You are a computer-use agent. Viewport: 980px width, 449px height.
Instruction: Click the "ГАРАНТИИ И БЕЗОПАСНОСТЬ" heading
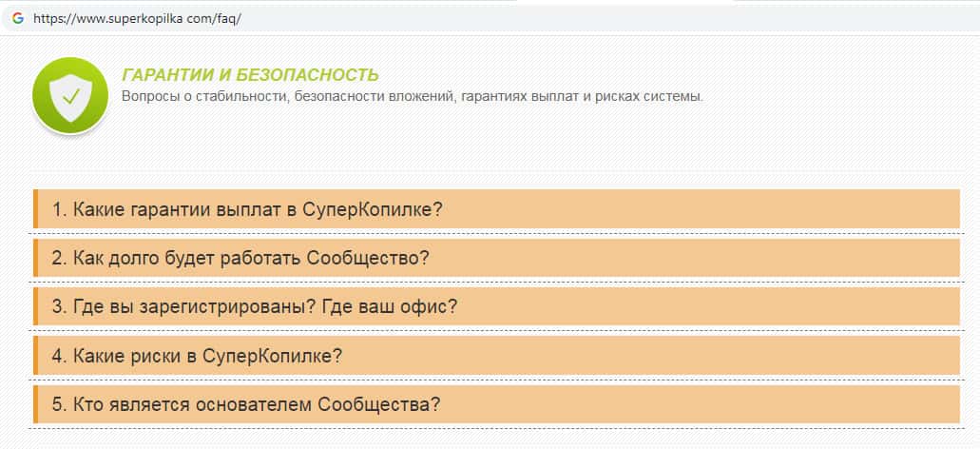250,75
